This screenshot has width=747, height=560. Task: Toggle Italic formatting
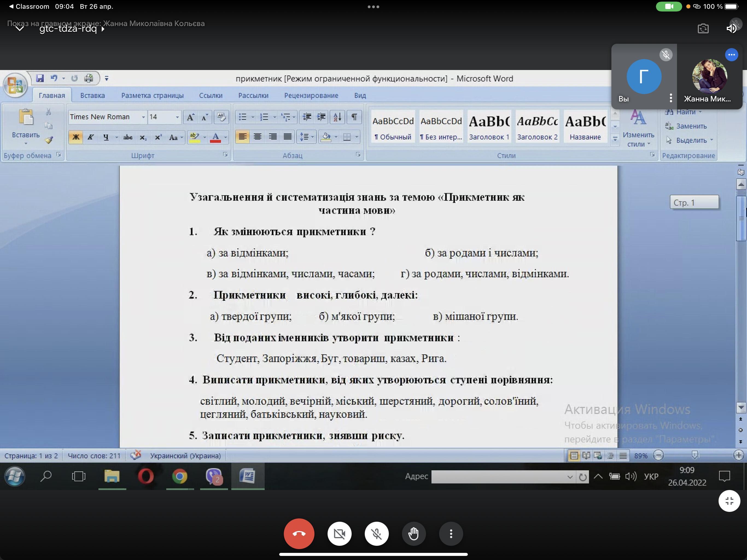pyautogui.click(x=91, y=137)
